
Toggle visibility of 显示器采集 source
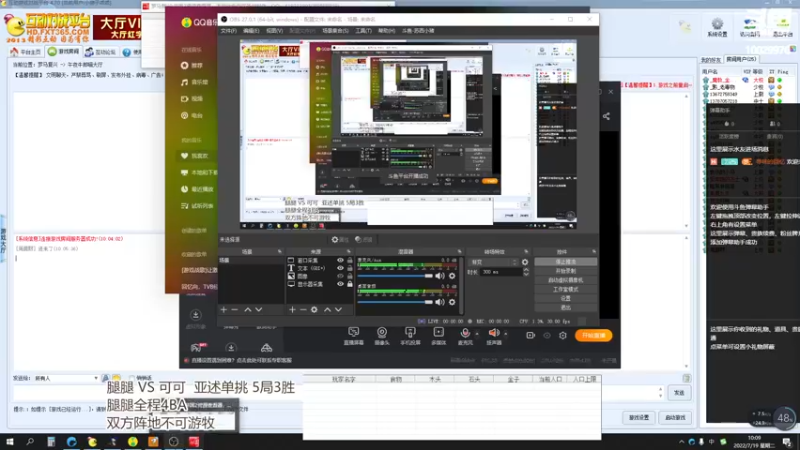tap(340, 284)
